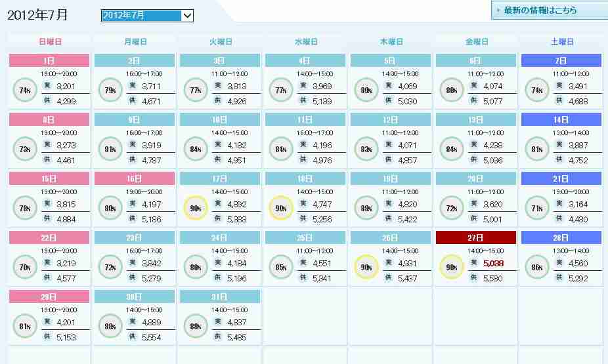Click the 70% usage circle on 22日
This screenshot has height=364, width=608.
(x=25, y=267)
